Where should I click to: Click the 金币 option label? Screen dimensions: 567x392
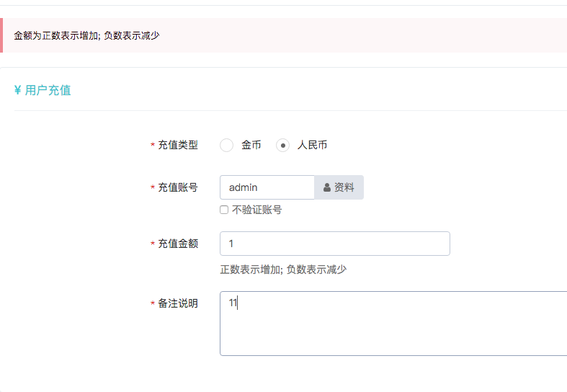(251, 145)
